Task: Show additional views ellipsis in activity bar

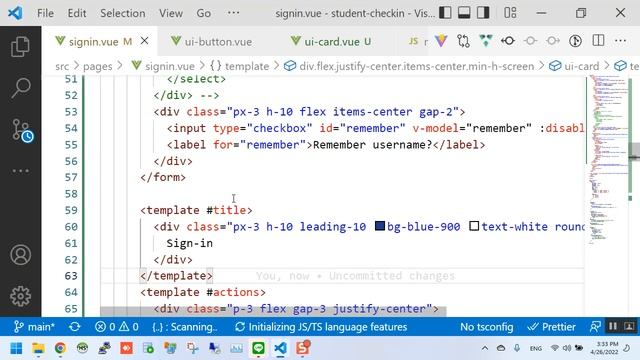Action: [20, 171]
